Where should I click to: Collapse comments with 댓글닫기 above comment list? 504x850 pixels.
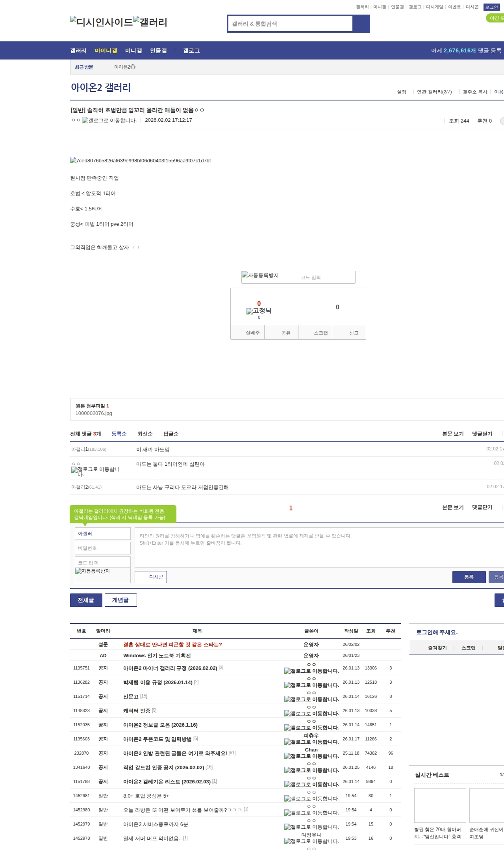482,434
